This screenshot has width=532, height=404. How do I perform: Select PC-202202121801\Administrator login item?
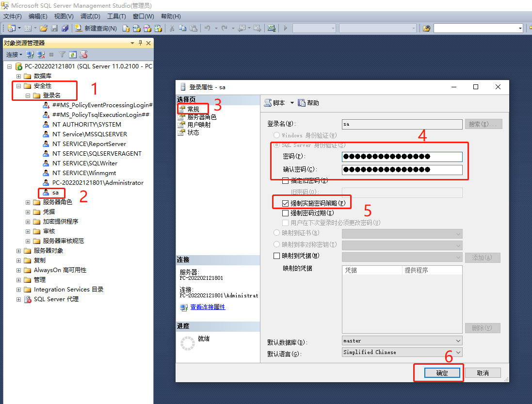tap(97, 183)
